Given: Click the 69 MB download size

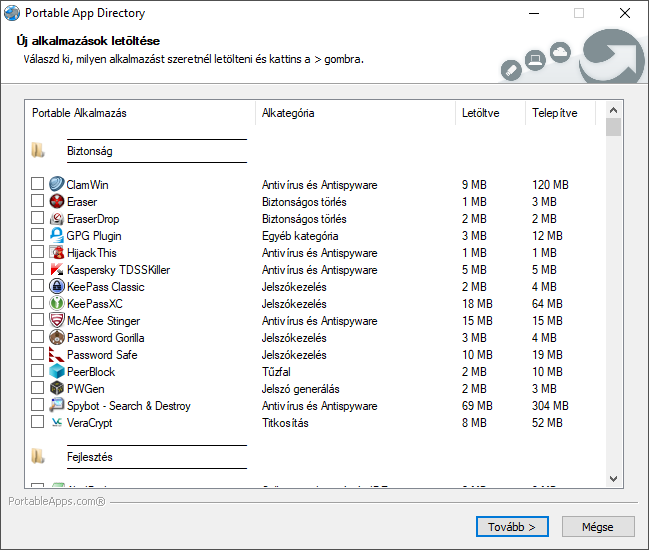Looking at the screenshot, I should click(x=477, y=406).
